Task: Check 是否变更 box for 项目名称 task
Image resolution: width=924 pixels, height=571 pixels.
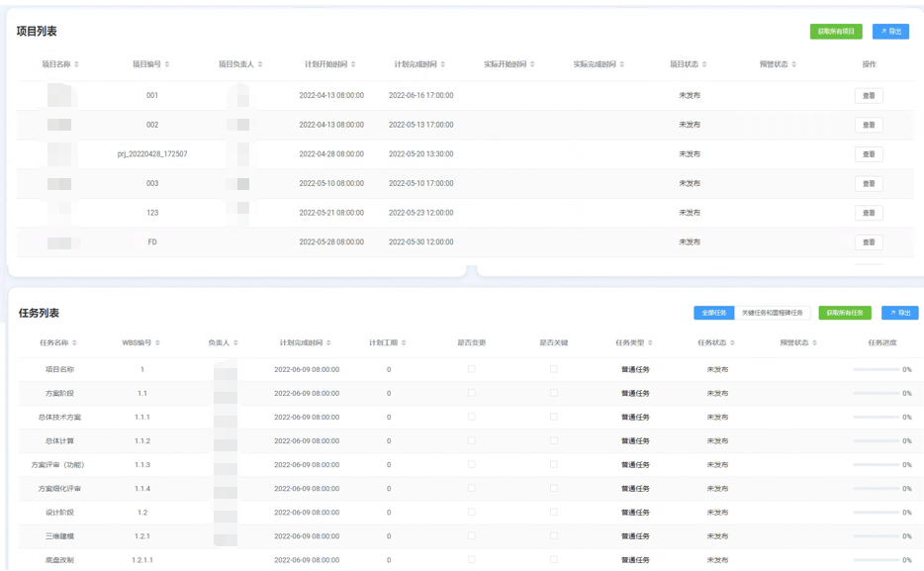Action: point(471,369)
